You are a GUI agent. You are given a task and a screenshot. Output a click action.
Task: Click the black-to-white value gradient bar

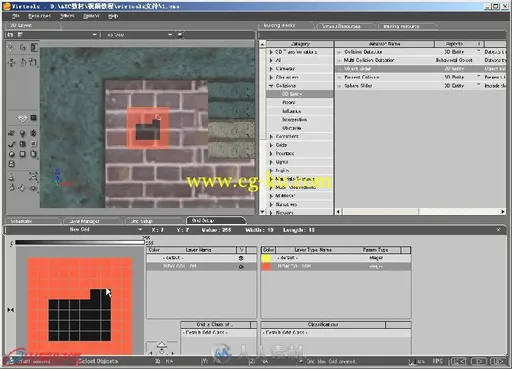click(79, 242)
